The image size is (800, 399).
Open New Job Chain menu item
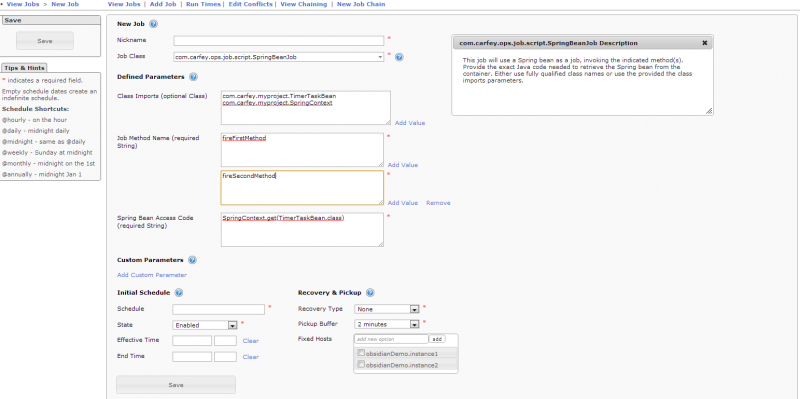(361, 4)
